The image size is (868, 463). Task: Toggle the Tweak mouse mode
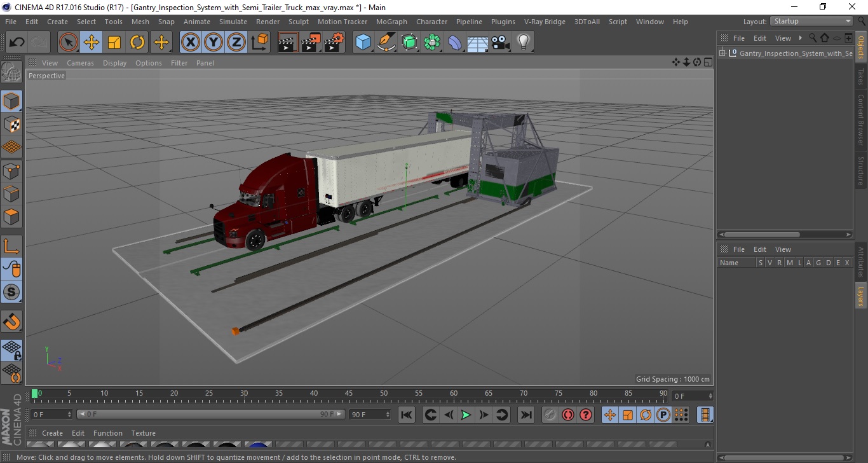coord(11,269)
